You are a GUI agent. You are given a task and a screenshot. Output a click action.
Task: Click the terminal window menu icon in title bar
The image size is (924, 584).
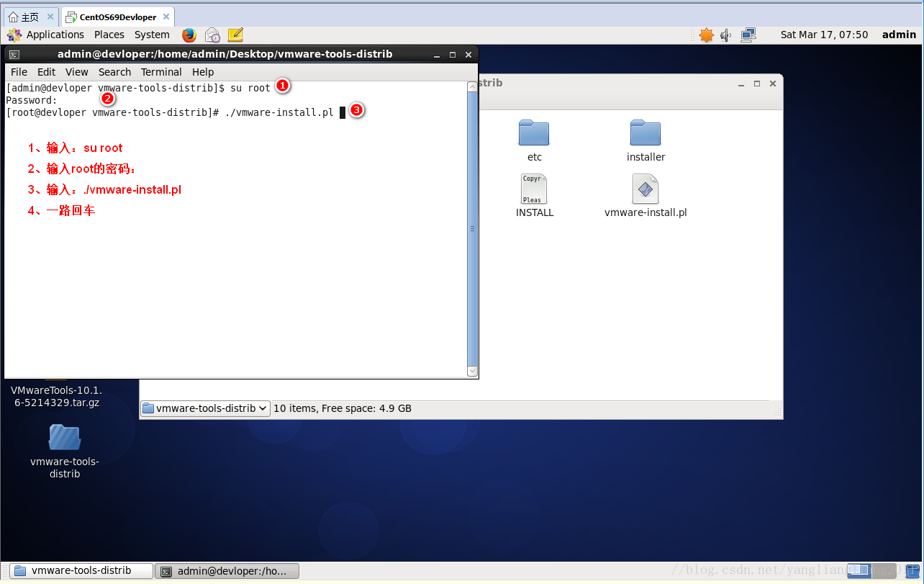coord(14,54)
